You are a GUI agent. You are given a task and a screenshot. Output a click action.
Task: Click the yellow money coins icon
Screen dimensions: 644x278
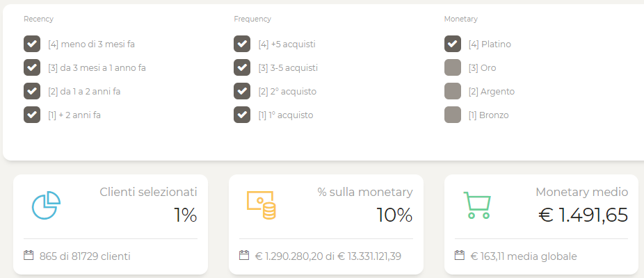(x=261, y=205)
